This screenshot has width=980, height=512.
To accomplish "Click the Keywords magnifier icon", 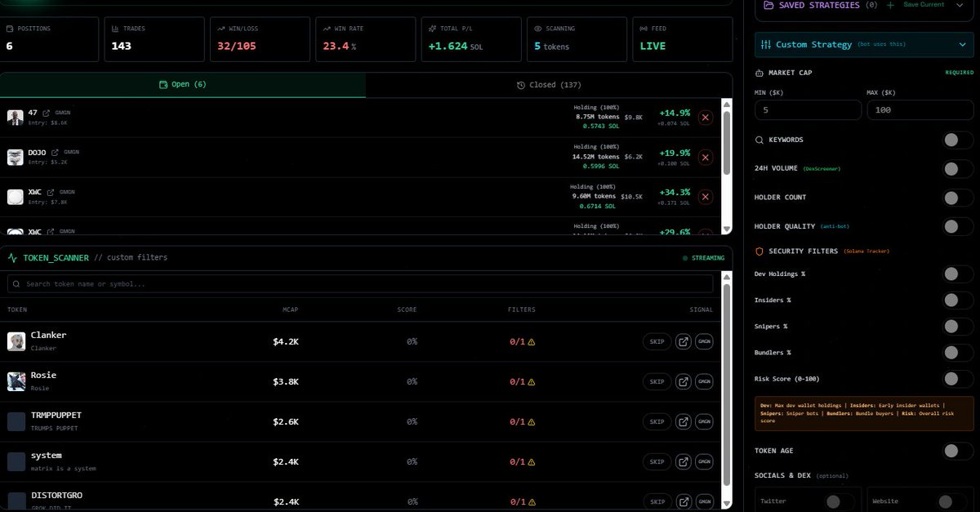I will (759, 140).
